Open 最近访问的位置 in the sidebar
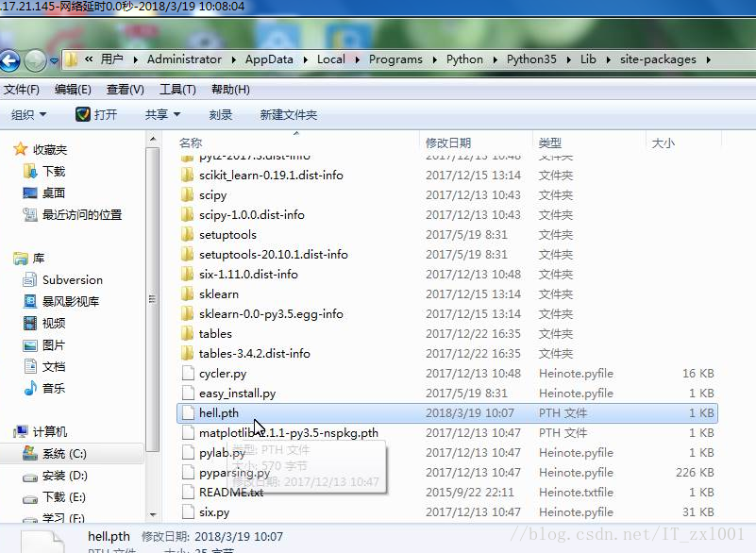756x553 pixels. (73, 214)
